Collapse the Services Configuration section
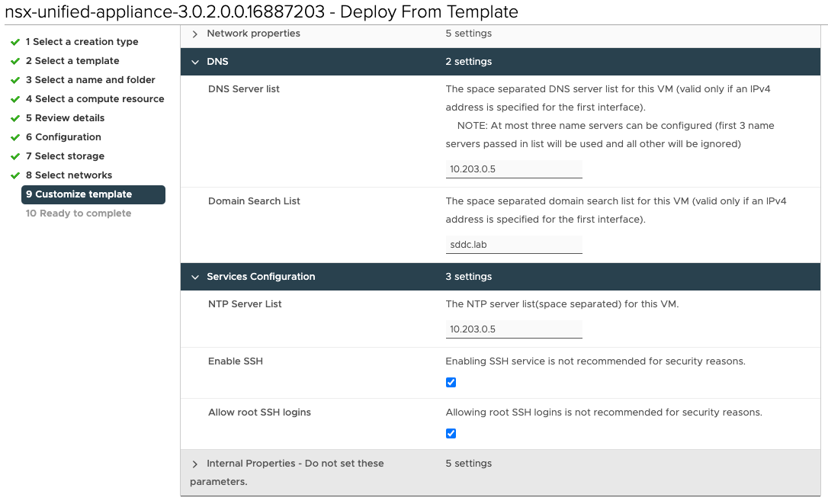Screen dimensions: 828x504 click(195, 277)
